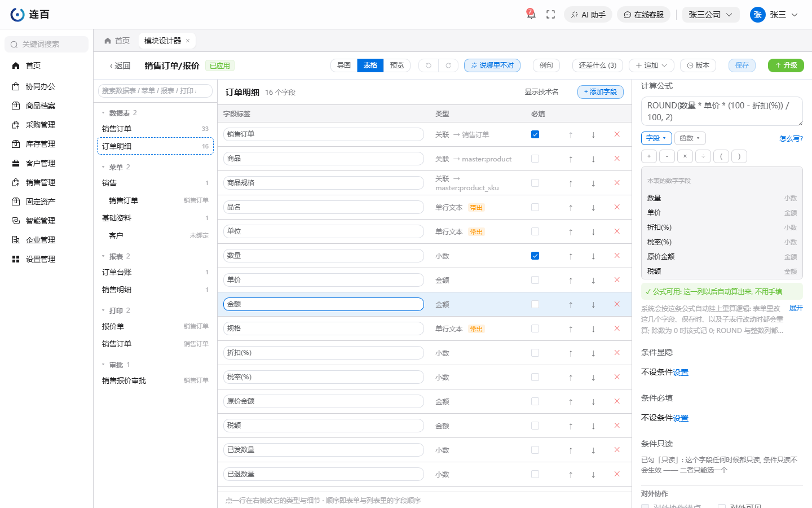Delete the 品名 field row
The image size is (812, 508).
(x=617, y=207)
